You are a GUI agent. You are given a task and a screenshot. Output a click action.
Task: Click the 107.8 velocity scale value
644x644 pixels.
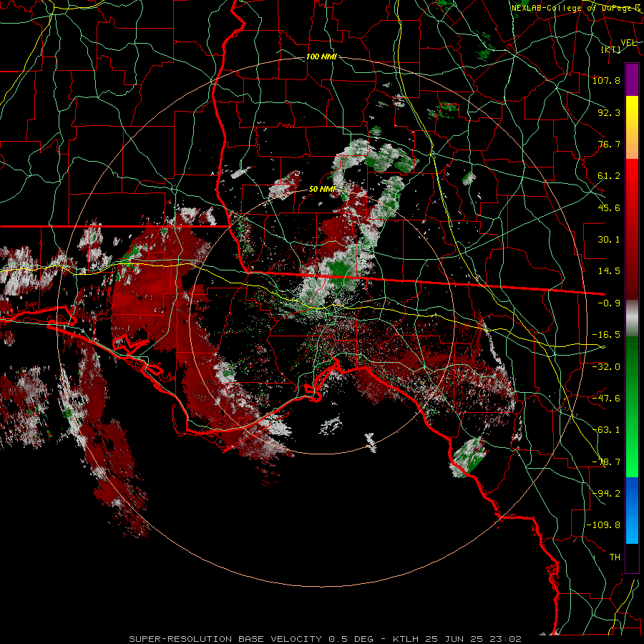point(606,80)
